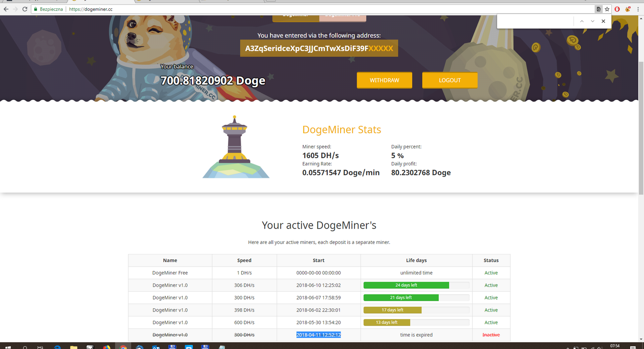Click inside the find bar text field
This screenshot has height=349, width=644.
pyautogui.click(x=535, y=21)
